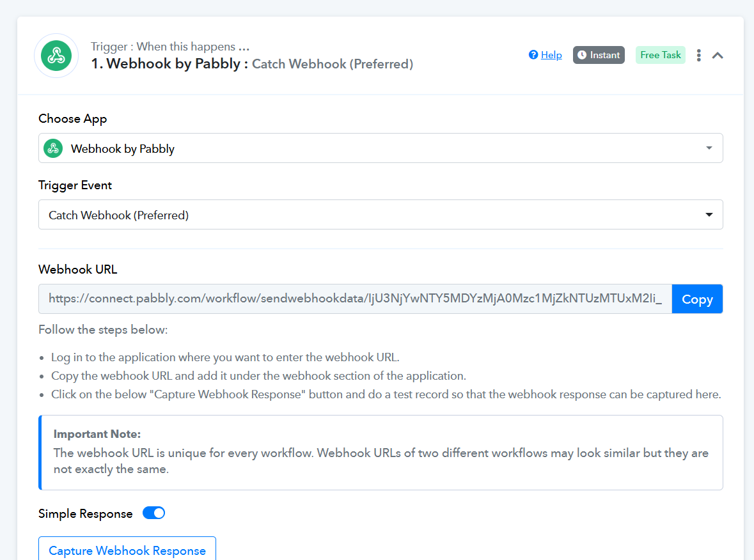Click the 'Webhook URL' label
Image resolution: width=754 pixels, height=560 pixels.
point(78,269)
